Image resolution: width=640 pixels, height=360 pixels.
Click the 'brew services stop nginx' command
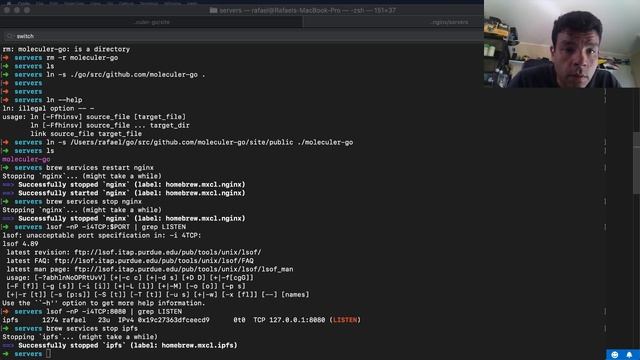[94, 202]
